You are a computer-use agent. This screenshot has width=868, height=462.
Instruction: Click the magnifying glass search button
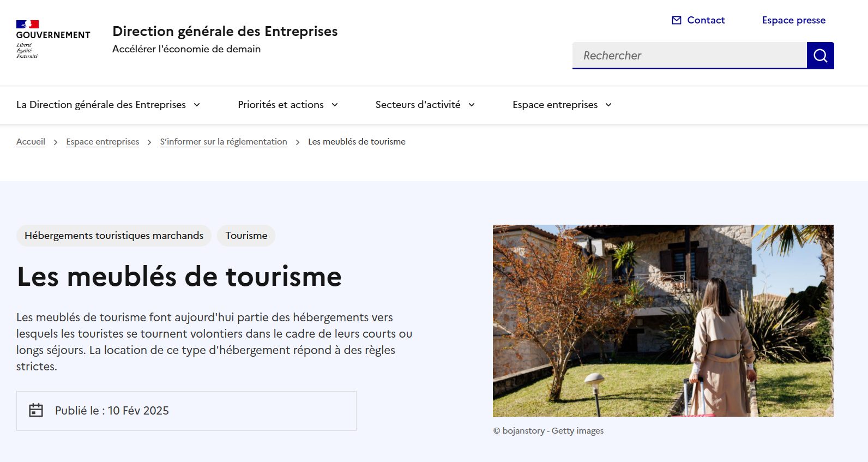click(820, 56)
